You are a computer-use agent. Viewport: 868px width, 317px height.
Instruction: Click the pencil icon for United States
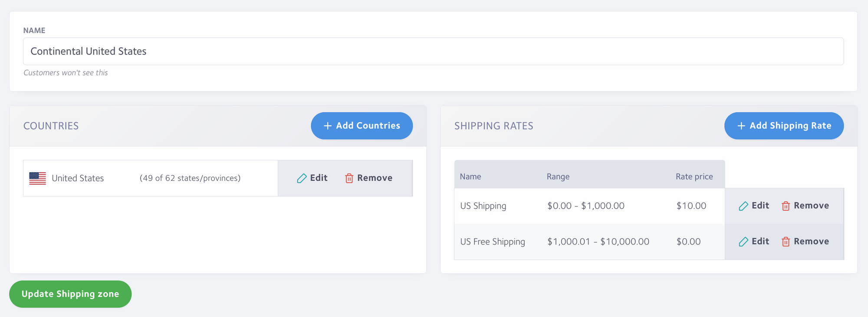302,178
